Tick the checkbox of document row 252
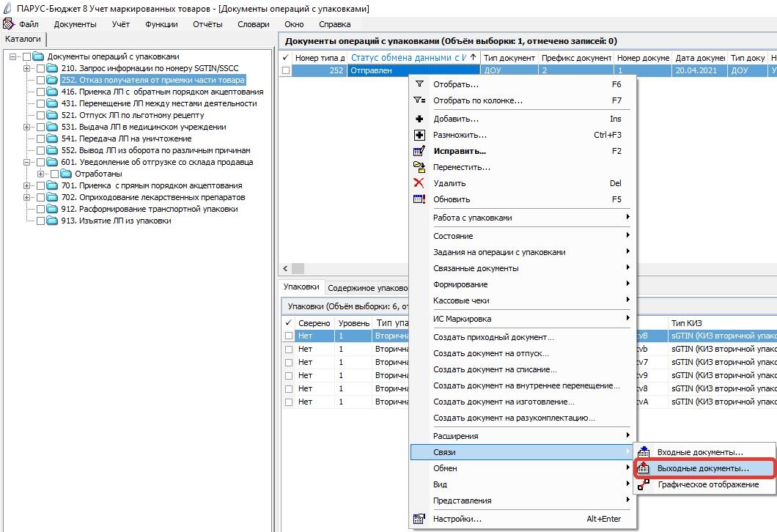 [286, 71]
